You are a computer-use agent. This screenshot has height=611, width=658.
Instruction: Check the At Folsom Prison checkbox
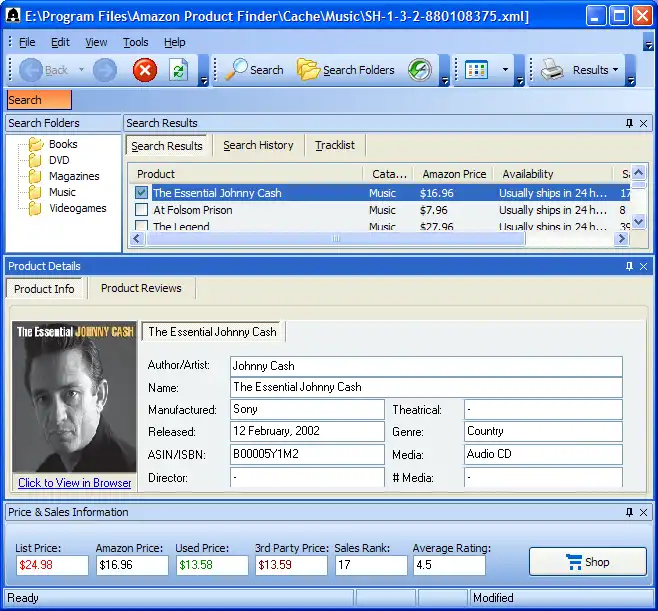141,209
